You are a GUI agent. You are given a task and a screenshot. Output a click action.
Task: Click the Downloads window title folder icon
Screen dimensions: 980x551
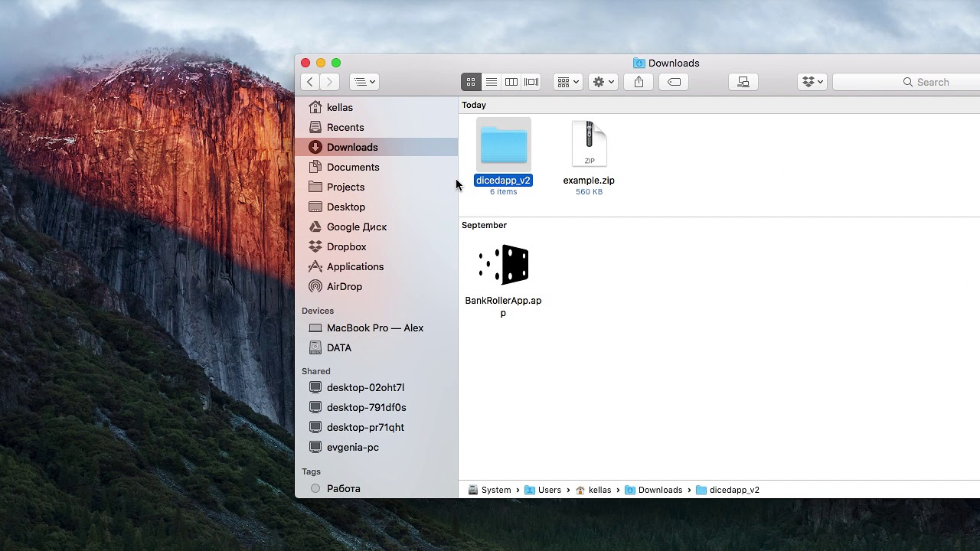[x=639, y=63]
